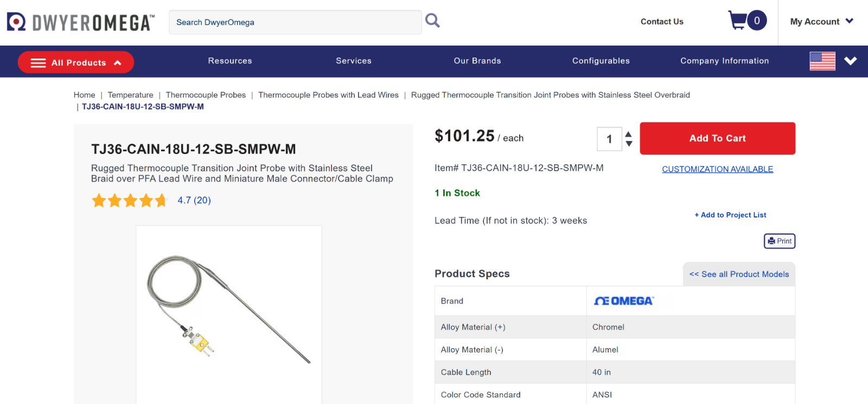Viewport: 868px width, 404px height.
Task: Toggle the All Products menu
Action: (76, 62)
